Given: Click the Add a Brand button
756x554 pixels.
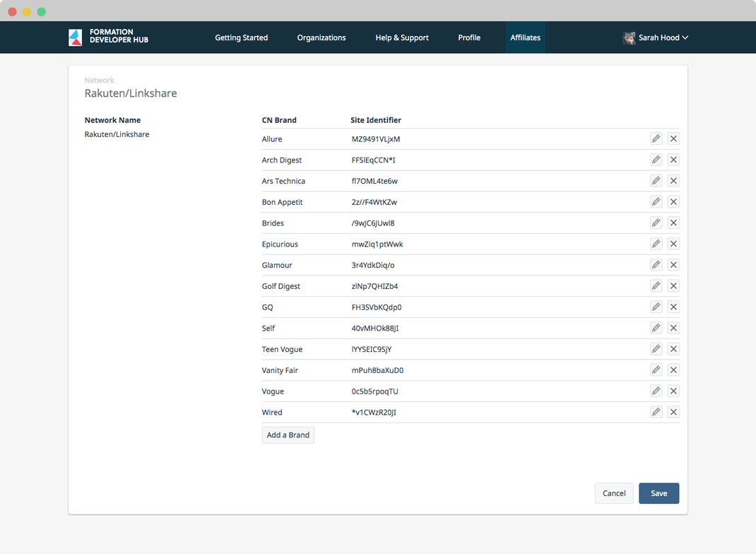Looking at the screenshot, I should 288,435.
